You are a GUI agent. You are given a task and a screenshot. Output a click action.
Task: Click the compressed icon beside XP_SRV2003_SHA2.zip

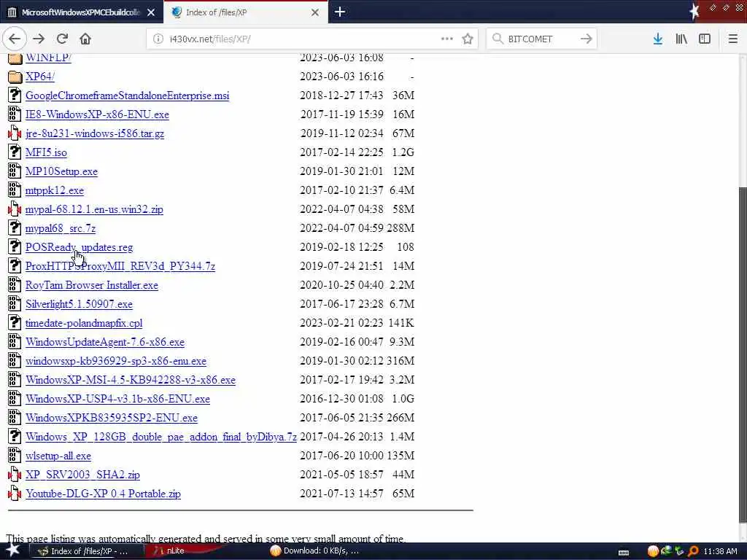pos(15,475)
